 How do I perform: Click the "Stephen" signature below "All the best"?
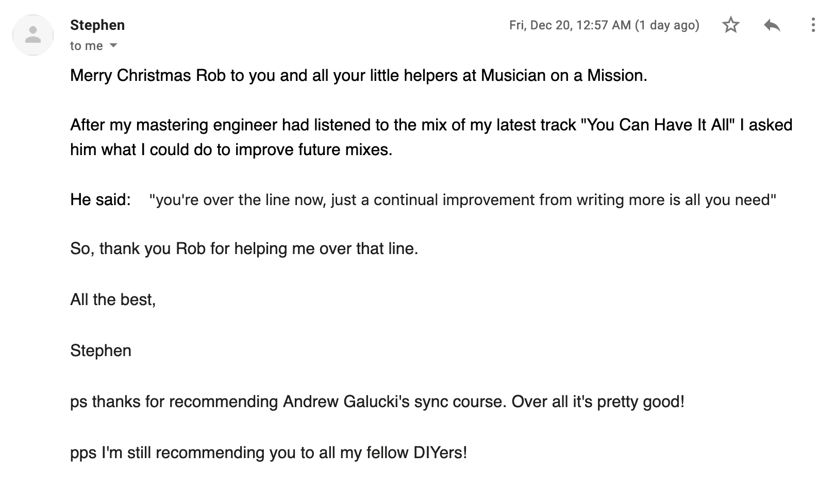pyautogui.click(x=101, y=350)
